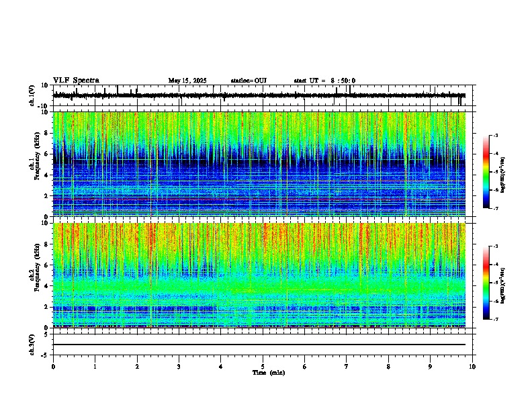Click inside the ch.1 spectrogram panel
The image size is (532, 411).
click(259, 164)
